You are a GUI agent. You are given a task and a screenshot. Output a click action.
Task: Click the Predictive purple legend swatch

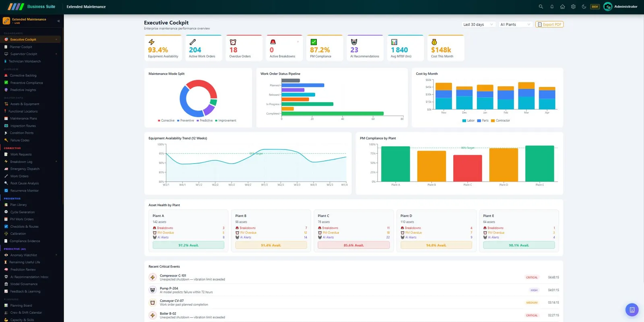198,121
